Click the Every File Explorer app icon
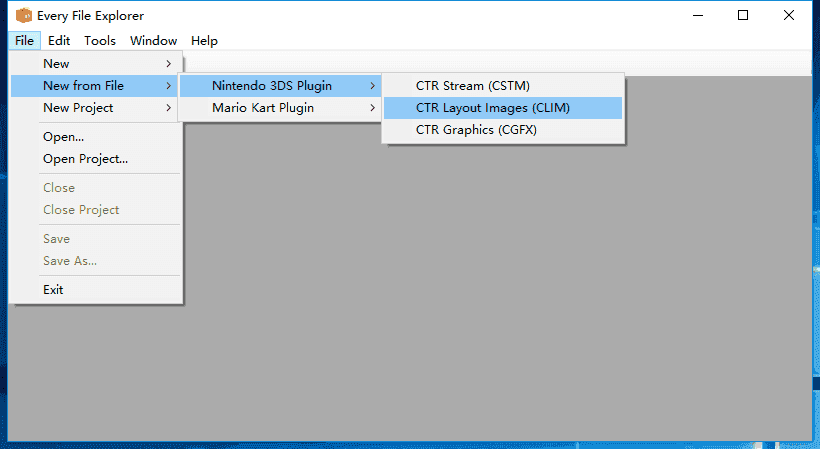 (x=24, y=16)
